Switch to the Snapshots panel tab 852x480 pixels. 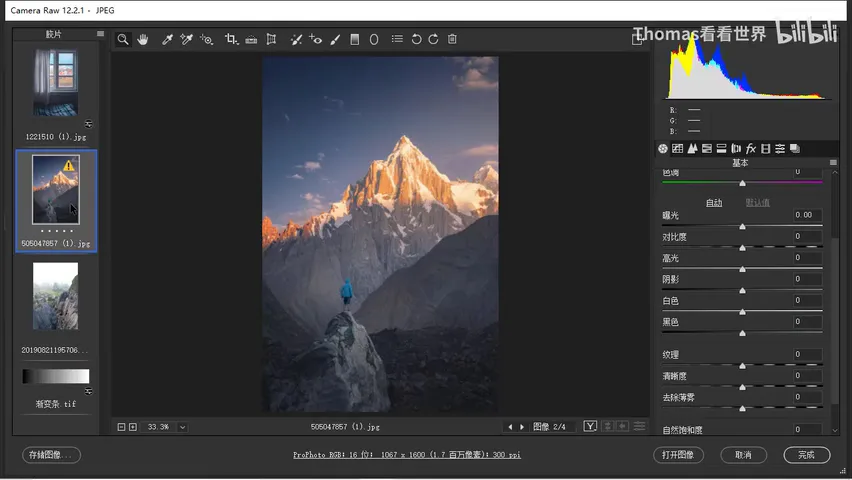pos(795,148)
